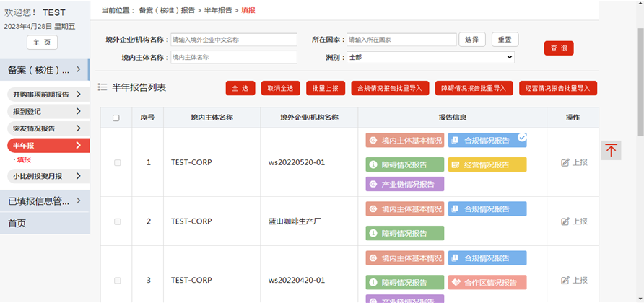Image resolution: width=644 pixels, height=303 pixels.
Task: Click the edit icon for row 1 上报
Action: 565,162
